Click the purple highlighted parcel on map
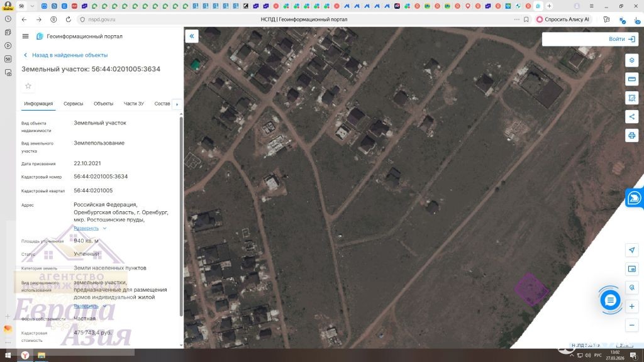The width and height of the screenshot is (644, 362). pyautogui.click(x=531, y=290)
